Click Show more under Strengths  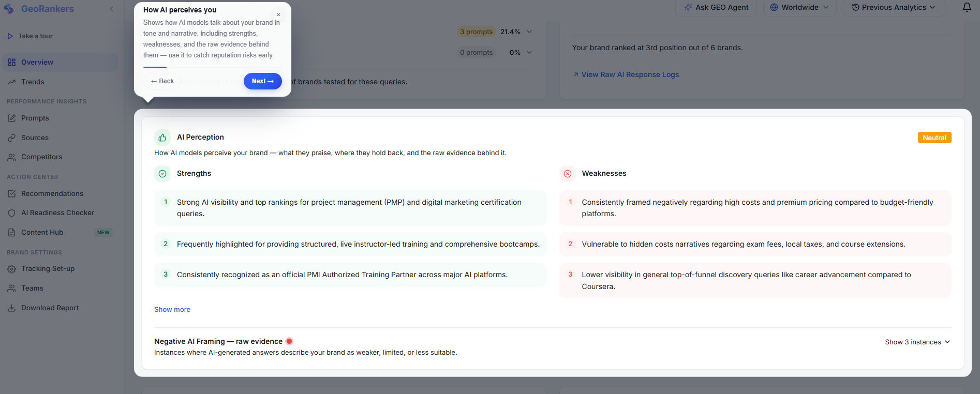coord(172,309)
